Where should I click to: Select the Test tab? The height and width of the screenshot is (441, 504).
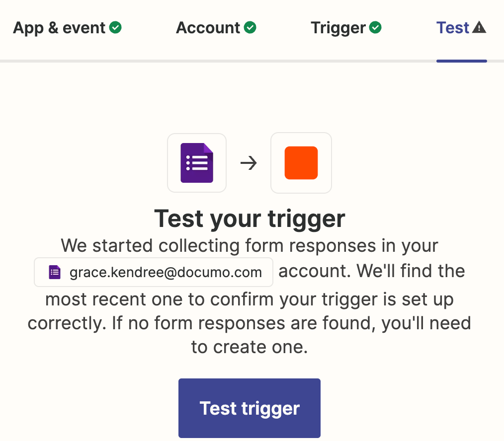point(461,28)
